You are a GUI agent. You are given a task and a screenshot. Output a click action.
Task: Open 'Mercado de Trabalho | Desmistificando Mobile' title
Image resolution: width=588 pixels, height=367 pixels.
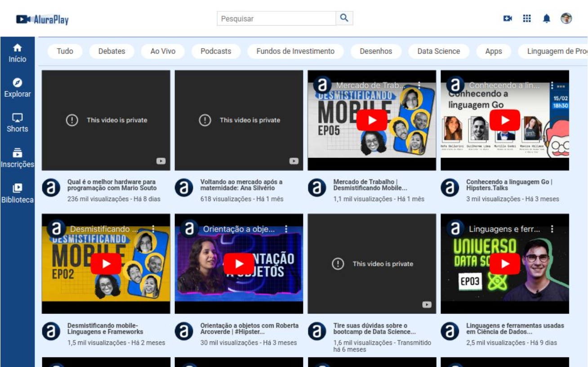click(x=370, y=185)
